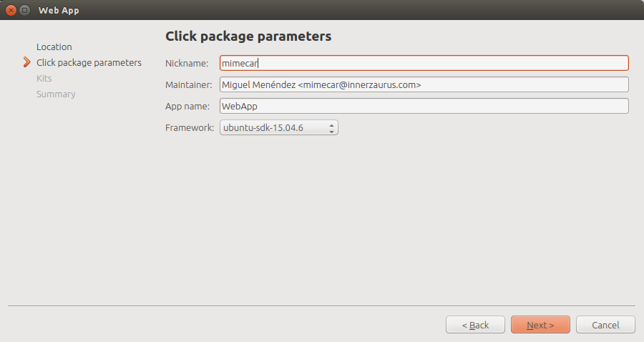The width and height of the screenshot is (644, 342).
Task: Go back with the Back button
Action: tap(475, 325)
